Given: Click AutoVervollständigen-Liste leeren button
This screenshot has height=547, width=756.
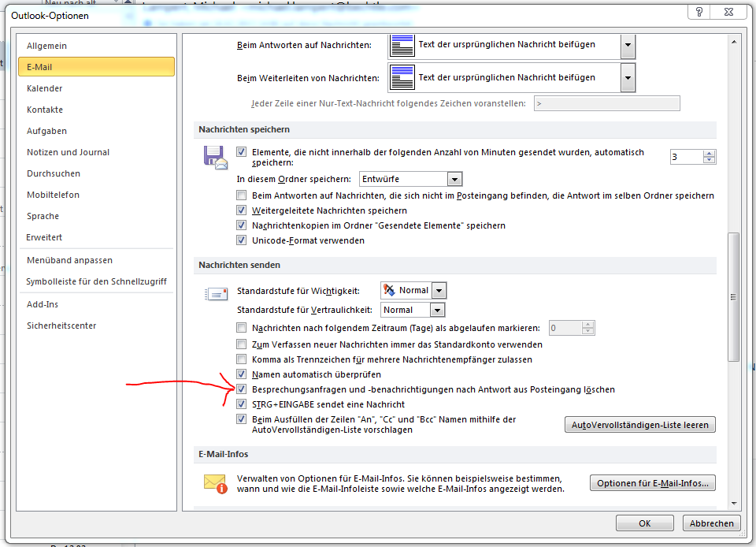Looking at the screenshot, I should [x=639, y=425].
